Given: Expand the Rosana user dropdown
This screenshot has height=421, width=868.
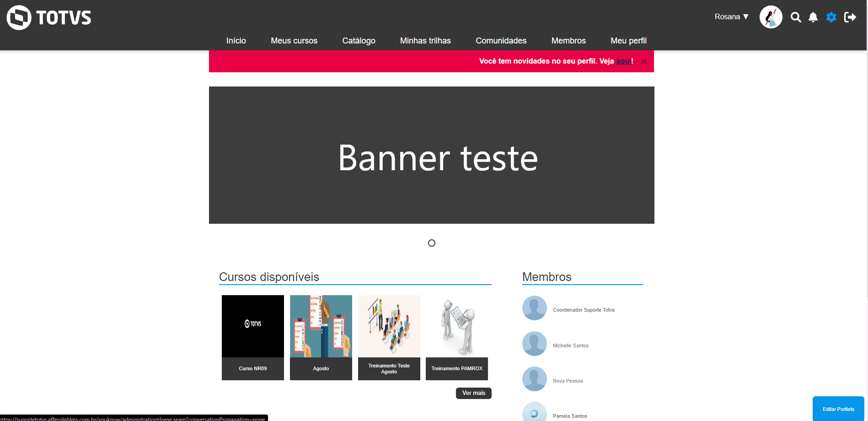Looking at the screenshot, I should click(x=732, y=17).
